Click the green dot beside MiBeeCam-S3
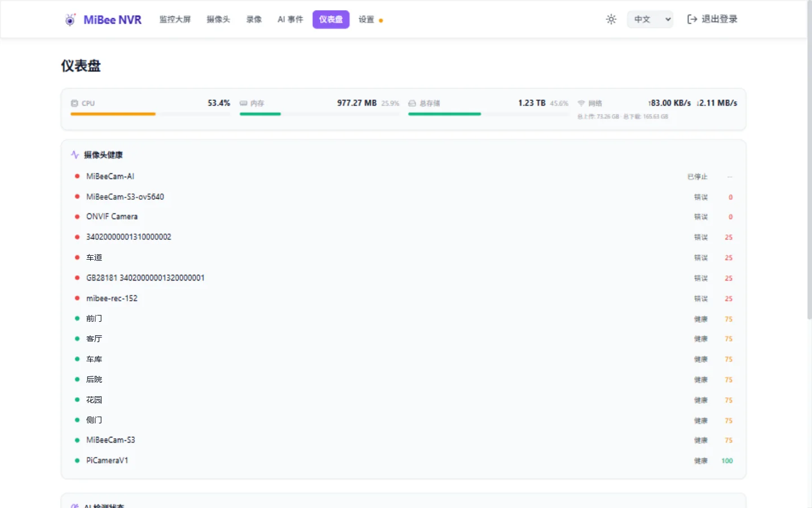 click(x=77, y=440)
